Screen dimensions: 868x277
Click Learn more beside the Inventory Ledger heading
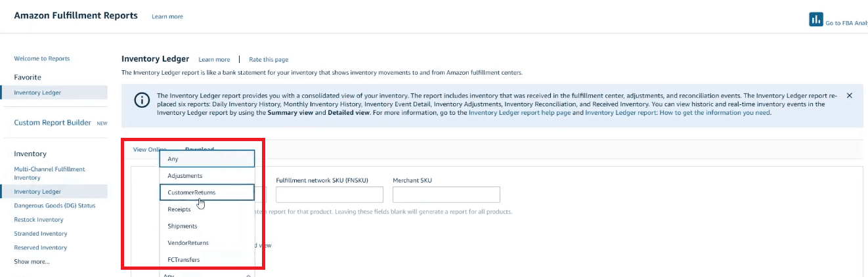coord(214,60)
